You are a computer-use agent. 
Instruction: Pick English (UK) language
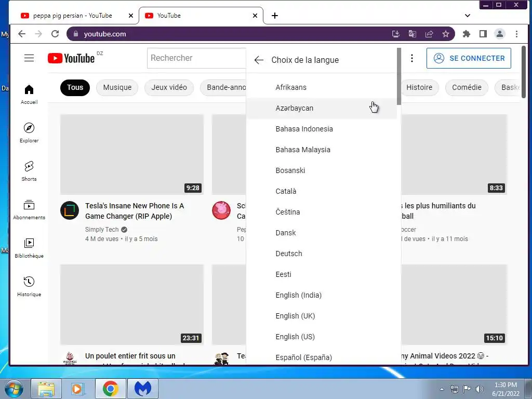pyautogui.click(x=322, y=316)
